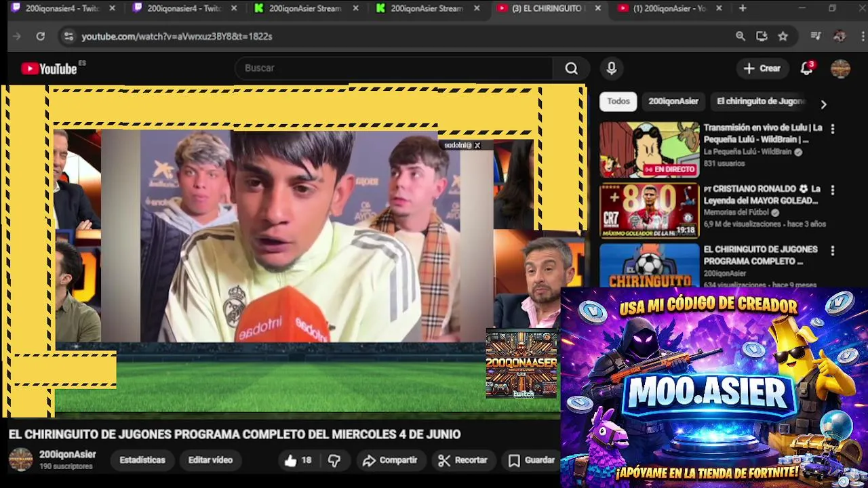
Task: Open the Chrome three-dot menu
Action: 861,37
